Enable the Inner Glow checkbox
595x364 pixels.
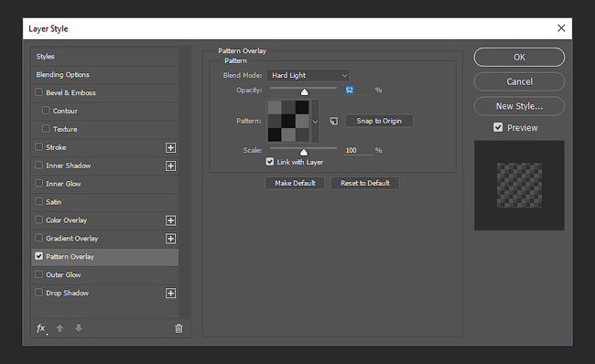pyautogui.click(x=38, y=183)
